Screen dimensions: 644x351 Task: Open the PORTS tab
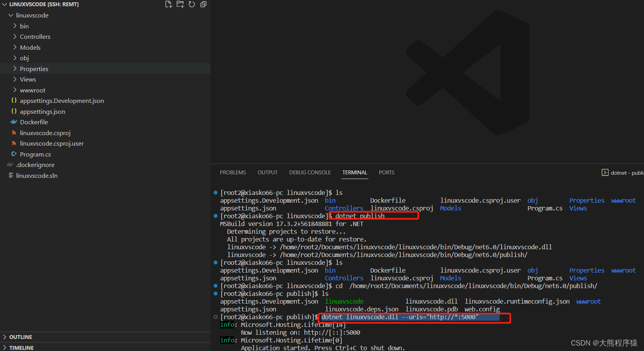coord(387,172)
